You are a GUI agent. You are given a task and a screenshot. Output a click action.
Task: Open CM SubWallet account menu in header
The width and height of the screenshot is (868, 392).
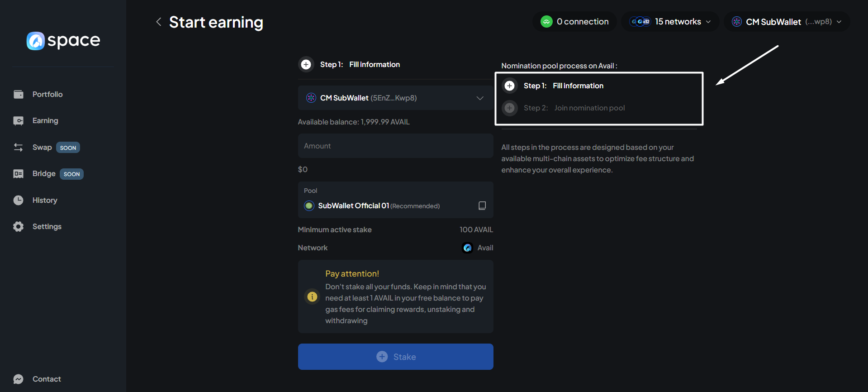coord(787,22)
